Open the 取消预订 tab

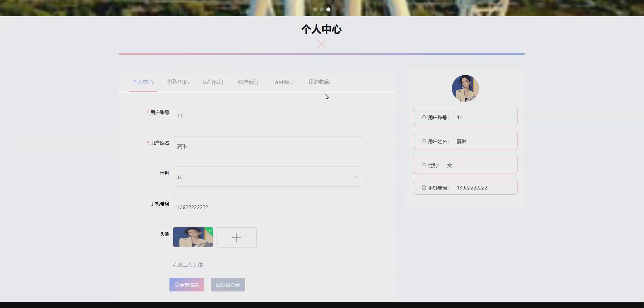(248, 82)
